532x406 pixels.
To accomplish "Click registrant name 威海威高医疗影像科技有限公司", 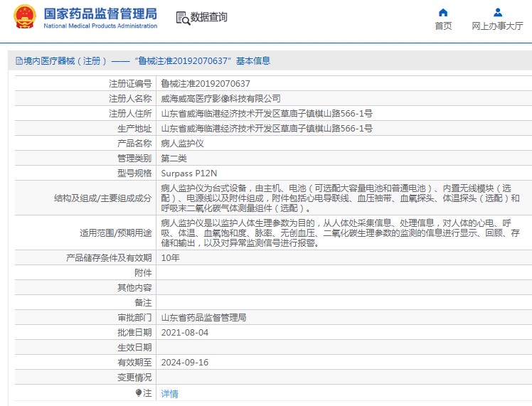I will pos(220,98).
